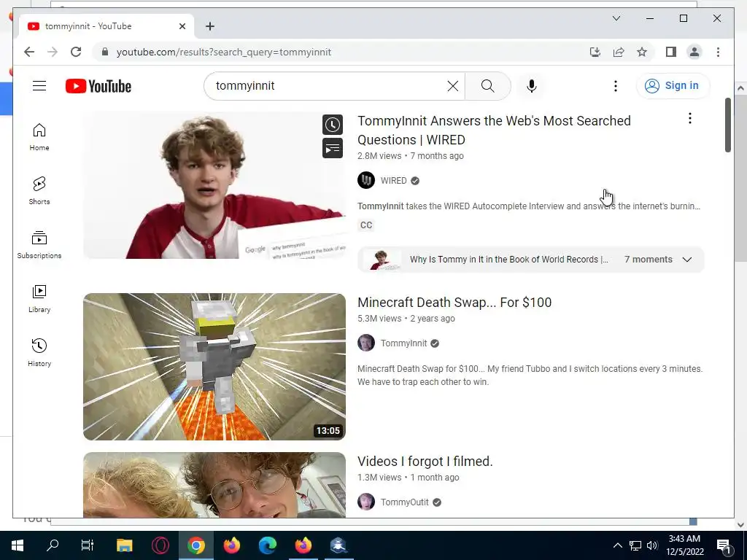The image size is (747, 560).
Task: Open a new tab
Action: (210, 26)
